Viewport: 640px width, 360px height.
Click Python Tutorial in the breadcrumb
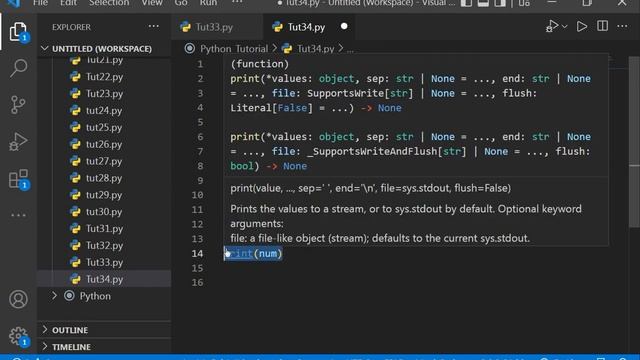[x=234, y=49]
